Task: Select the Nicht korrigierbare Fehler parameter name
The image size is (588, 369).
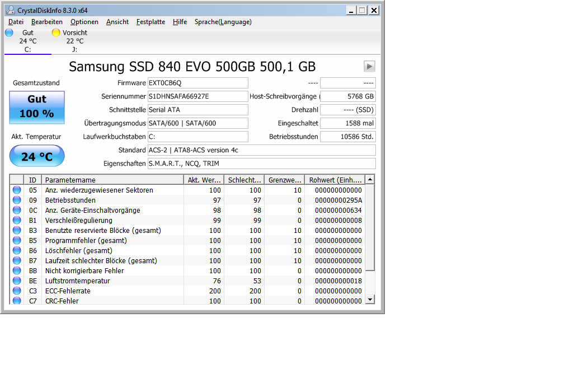Action: click(84, 270)
